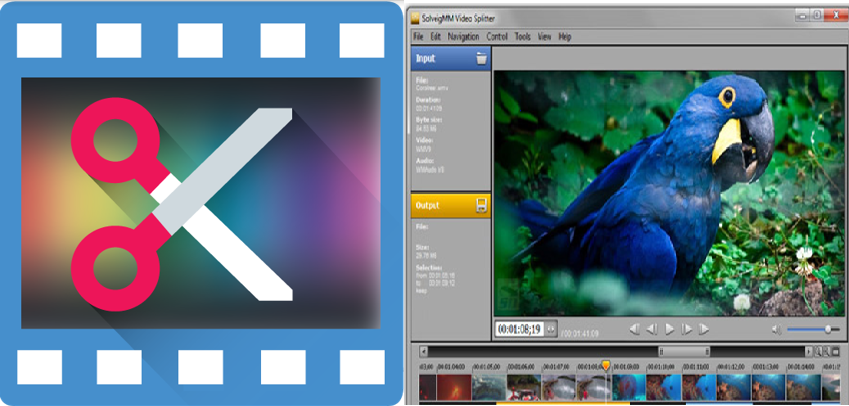Select the underwater thumbnail at 00:01:13
Screen dimensions: 849x406
[768, 387]
